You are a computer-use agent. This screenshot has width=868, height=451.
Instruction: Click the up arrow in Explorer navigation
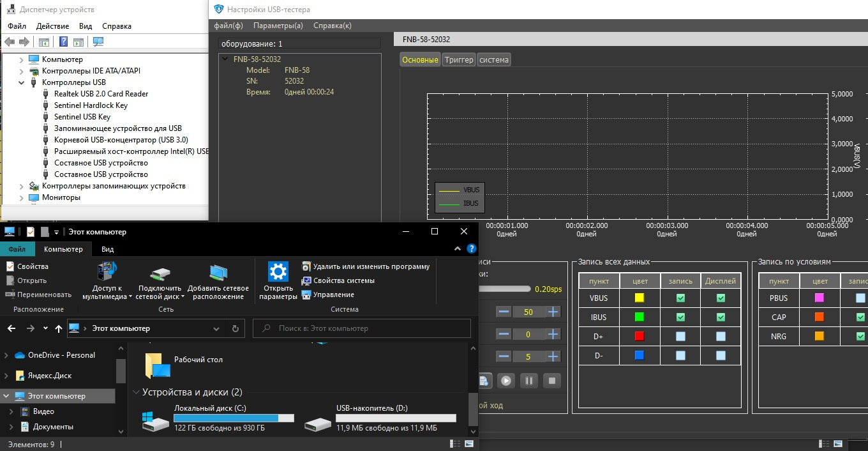pyautogui.click(x=59, y=328)
